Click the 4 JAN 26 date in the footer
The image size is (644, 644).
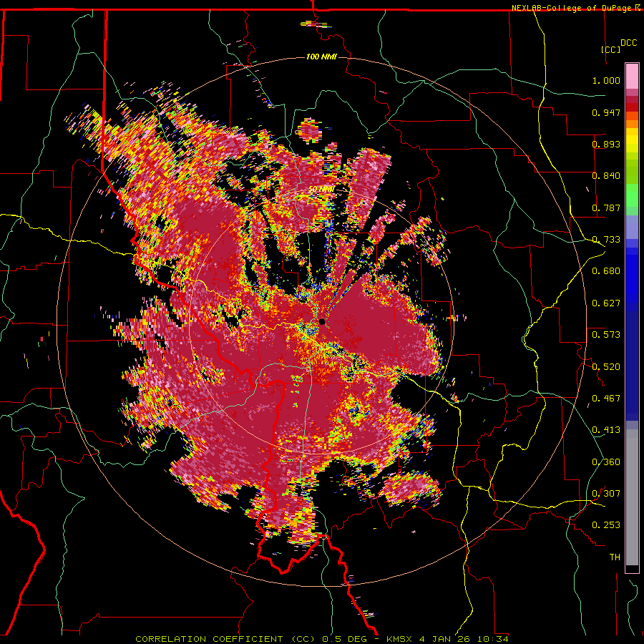click(446, 639)
